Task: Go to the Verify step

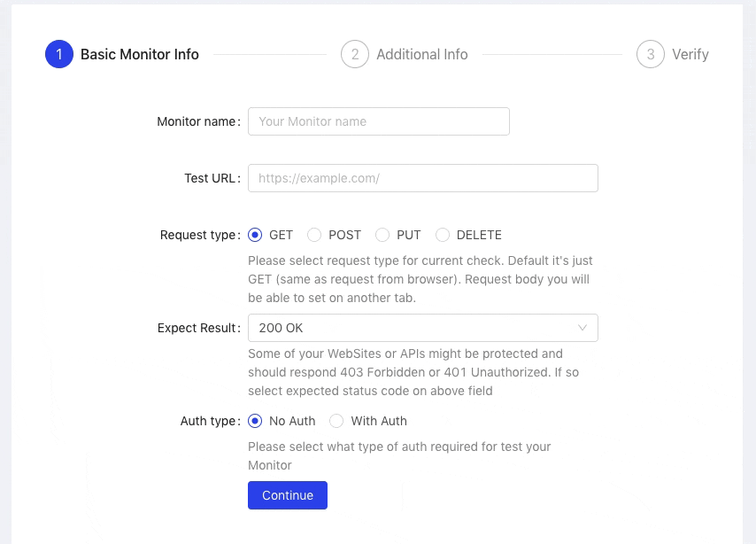Action: (x=690, y=54)
